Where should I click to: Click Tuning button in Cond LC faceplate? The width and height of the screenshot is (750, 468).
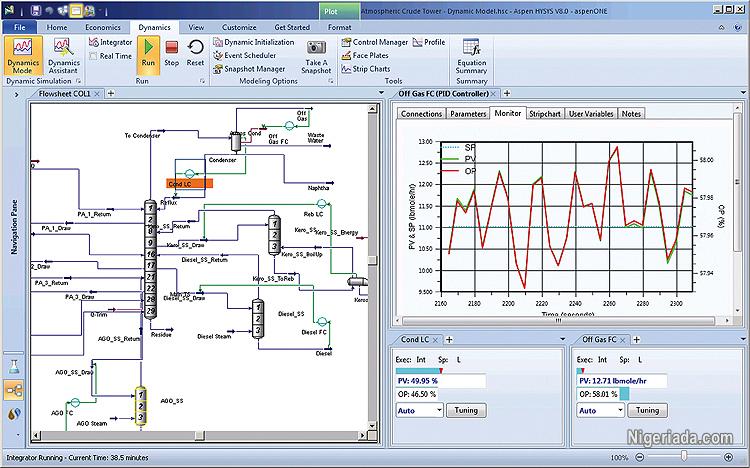pyautogui.click(x=465, y=410)
